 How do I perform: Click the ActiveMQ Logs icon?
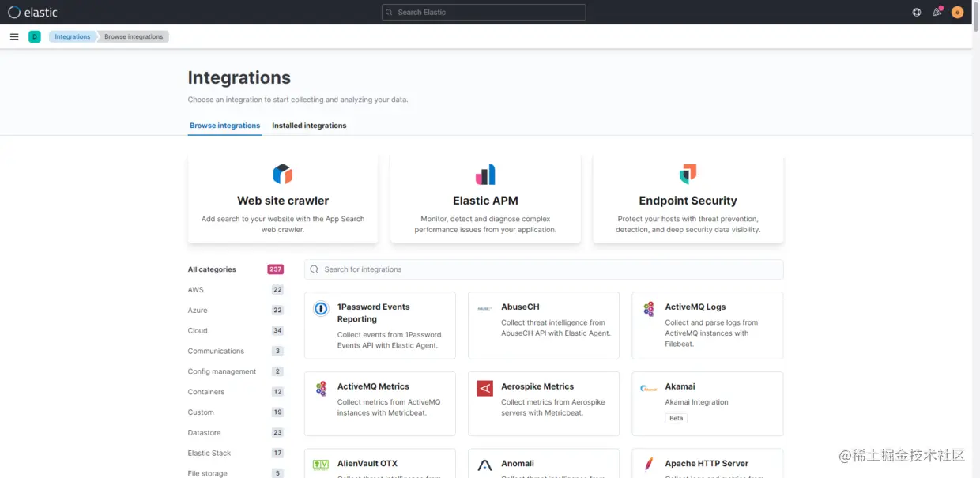point(649,309)
